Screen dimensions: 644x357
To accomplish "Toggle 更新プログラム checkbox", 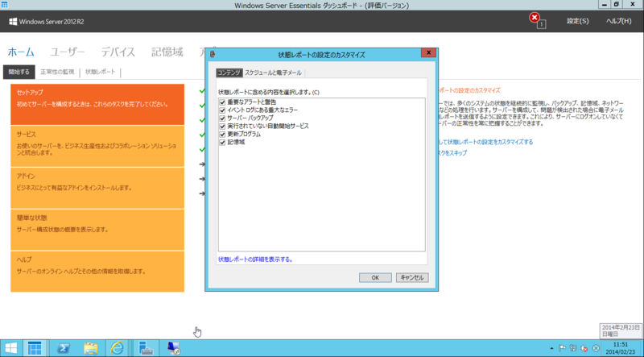I will point(222,135).
